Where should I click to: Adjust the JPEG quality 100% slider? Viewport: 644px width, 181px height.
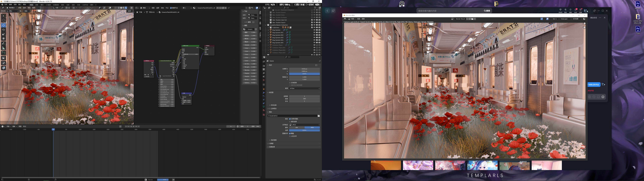(305, 130)
